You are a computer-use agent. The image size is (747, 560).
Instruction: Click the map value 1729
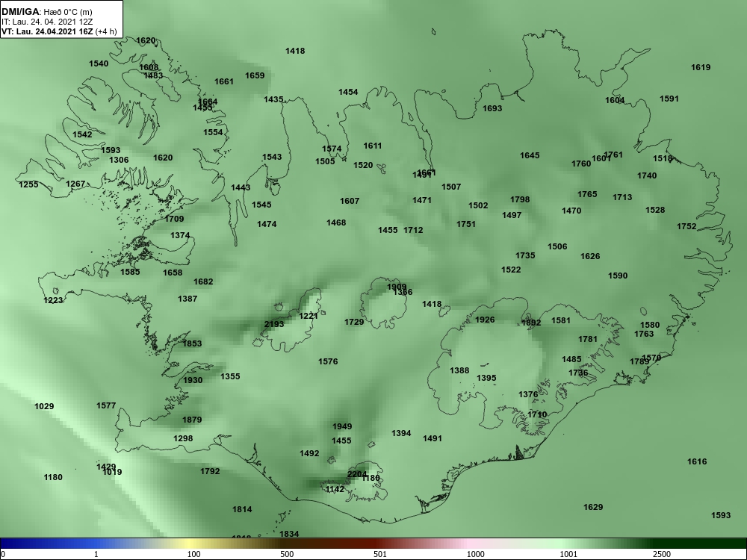click(x=354, y=323)
